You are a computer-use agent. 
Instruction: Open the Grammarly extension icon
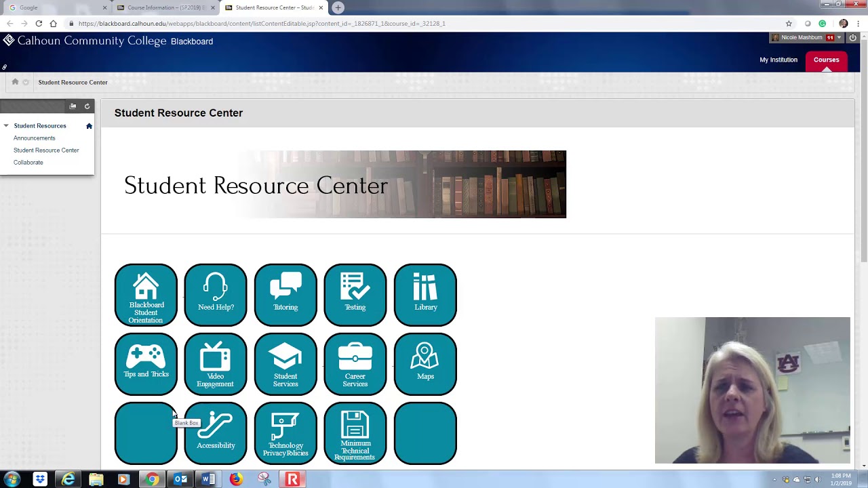coord(823,24)
